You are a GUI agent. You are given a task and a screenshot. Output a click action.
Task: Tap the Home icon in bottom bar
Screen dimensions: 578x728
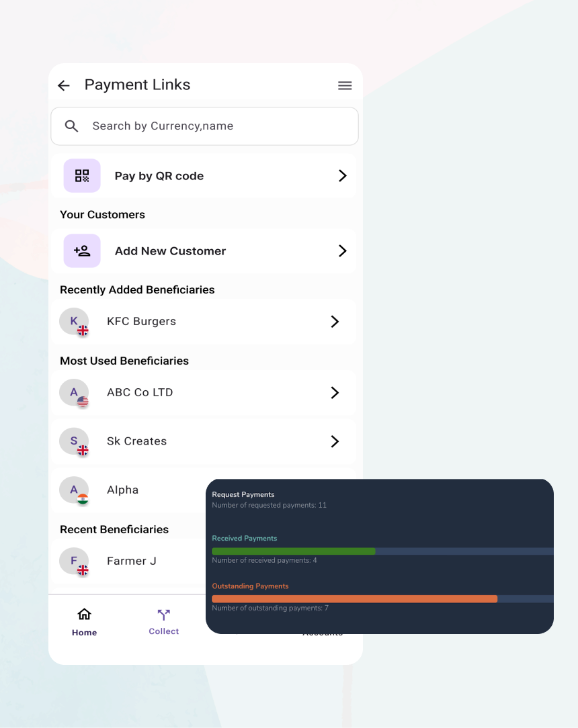click(x=84, y=615)
